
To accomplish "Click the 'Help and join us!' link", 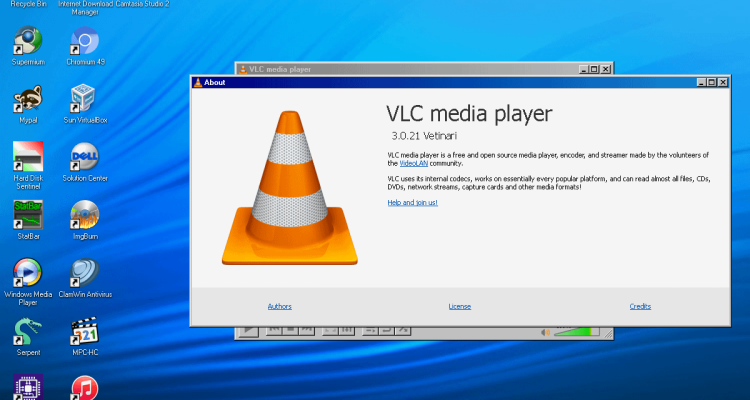I will 412,202.
